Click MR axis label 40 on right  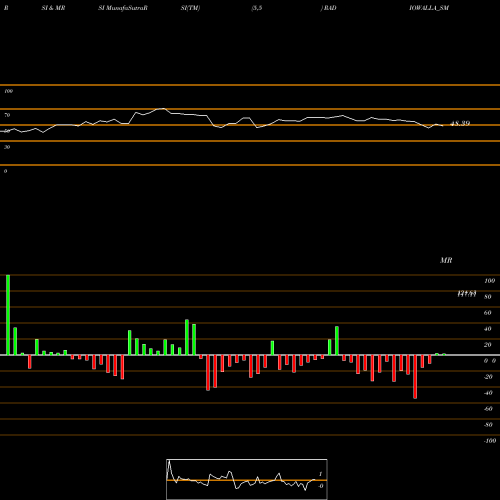coord(488,329)
